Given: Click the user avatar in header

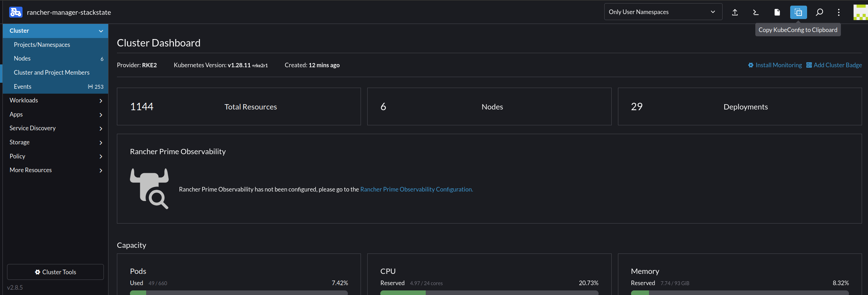Looking at the screenshot, I should [860, 12].
